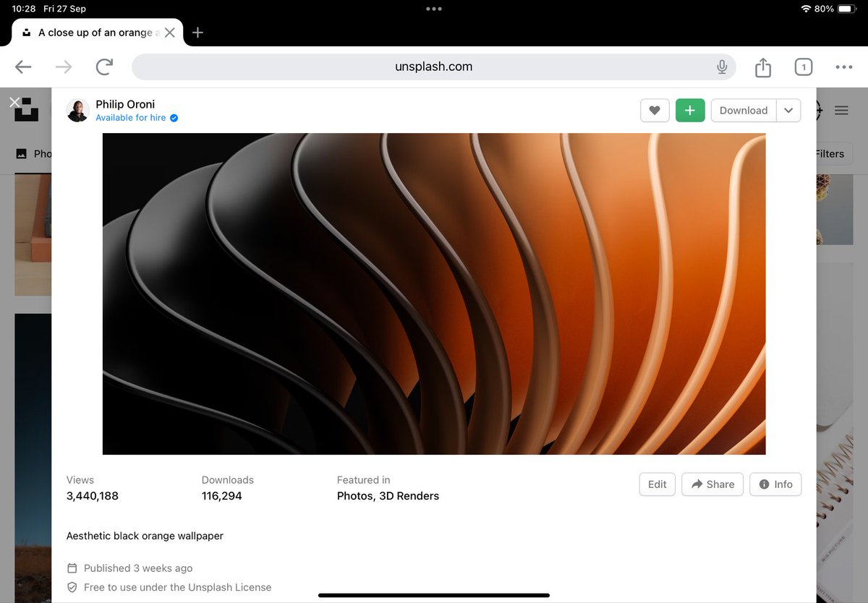Tap the browser back arrow
Screen dimensions: 868x603
[23, 67]
